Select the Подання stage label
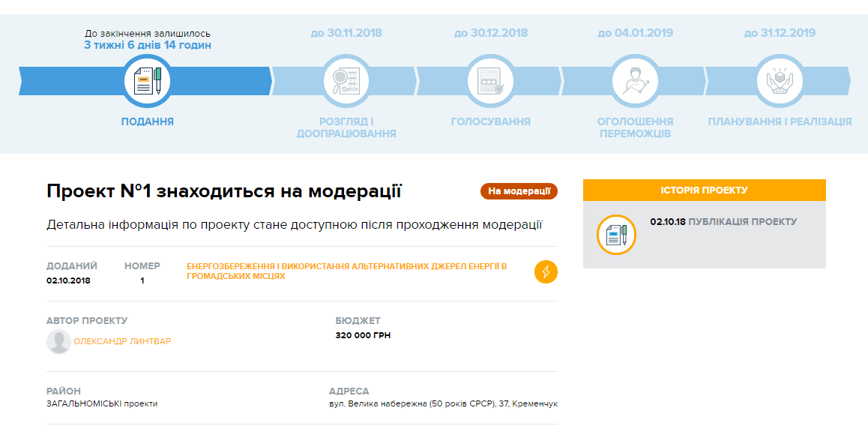The width and height of the screenshot is (868, 441). [x=147, y=121]
